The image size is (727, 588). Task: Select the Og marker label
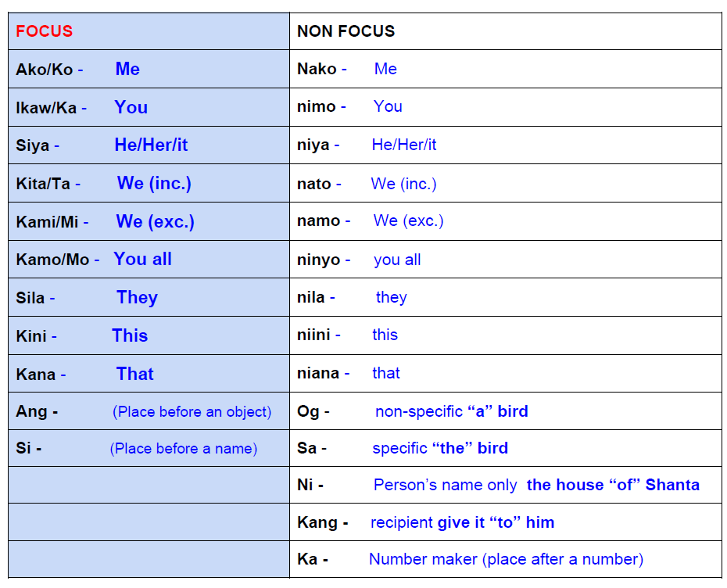308,411
